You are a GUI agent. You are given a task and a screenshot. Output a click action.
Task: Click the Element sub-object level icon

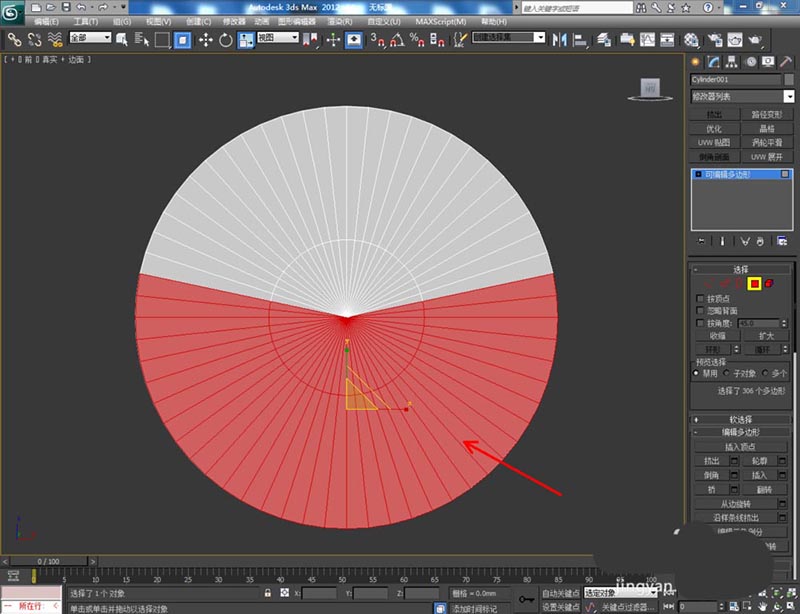[x=769, y=284]
